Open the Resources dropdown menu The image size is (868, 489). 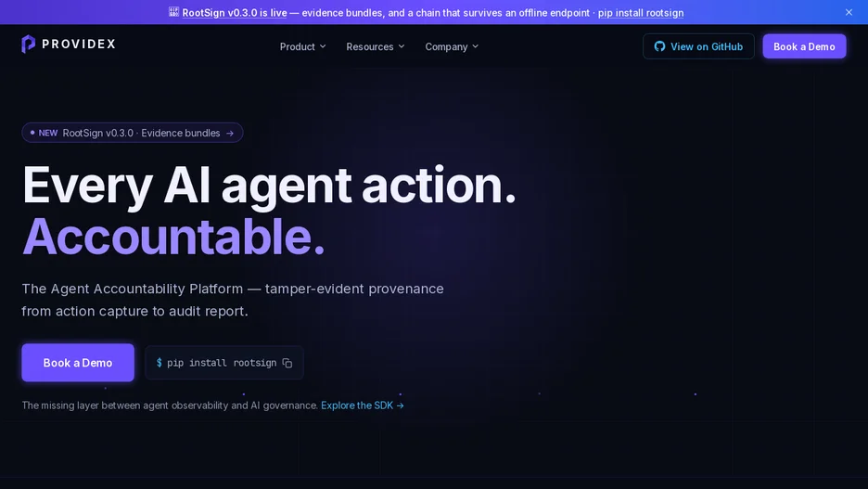coord(376,46)
